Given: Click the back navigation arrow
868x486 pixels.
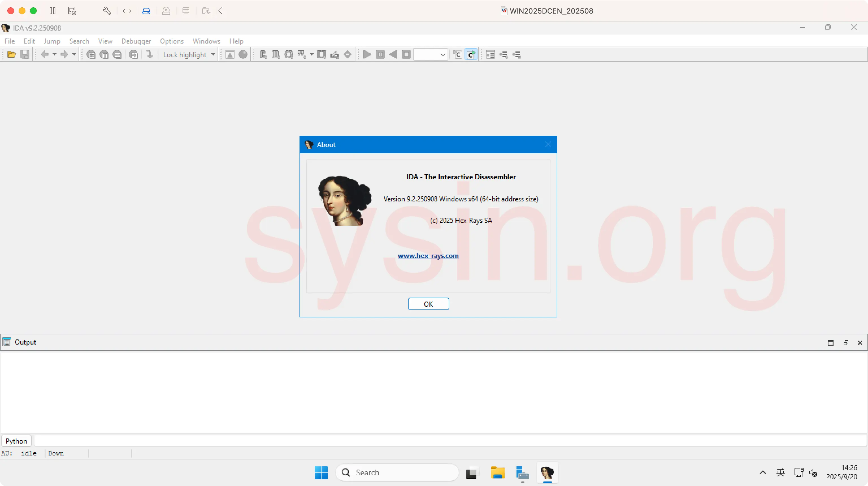Looking at the screenshot, I should tap(45, 55).
